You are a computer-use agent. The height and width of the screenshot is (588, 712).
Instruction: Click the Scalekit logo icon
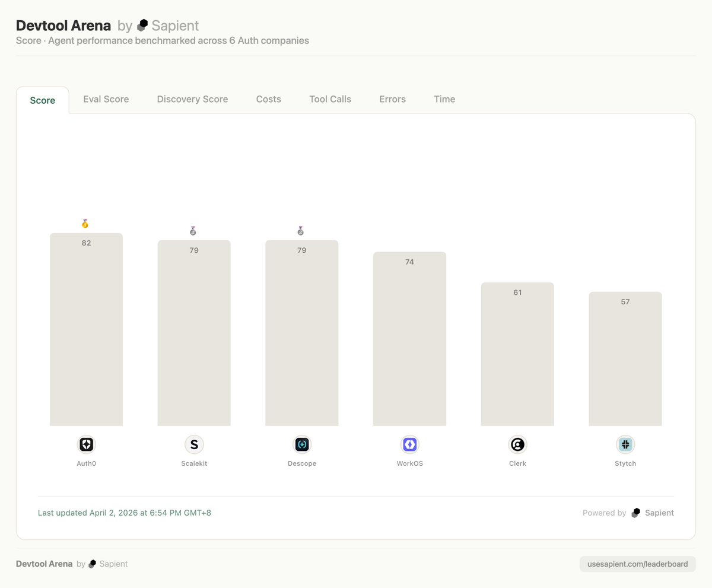pyautogui.click(x=194, y=444)
